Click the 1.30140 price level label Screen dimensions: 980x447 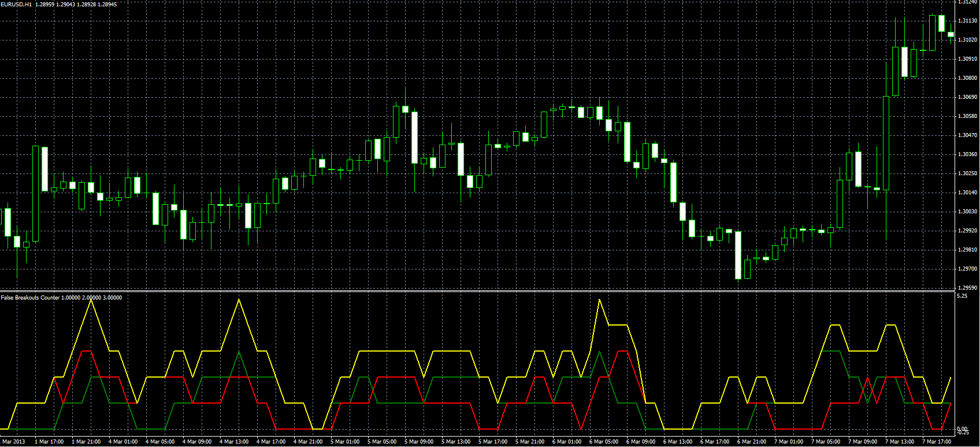[x=967, y=193]
